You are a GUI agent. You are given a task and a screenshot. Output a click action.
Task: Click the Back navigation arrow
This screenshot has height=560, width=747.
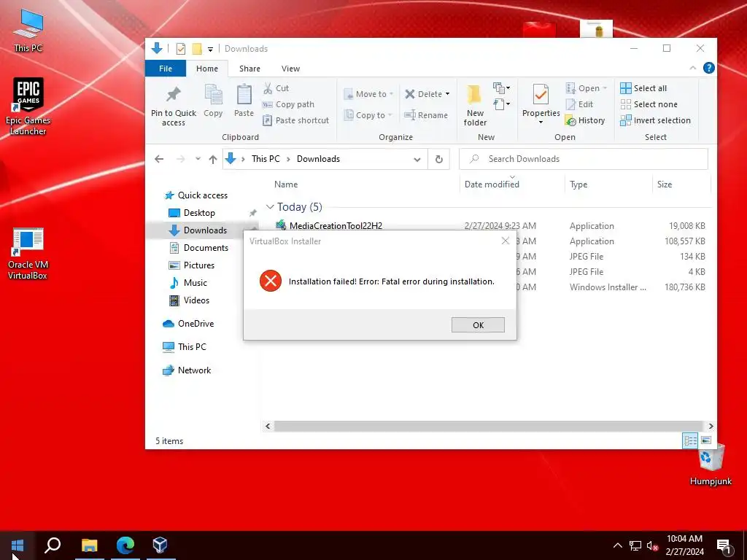(159, 159)
